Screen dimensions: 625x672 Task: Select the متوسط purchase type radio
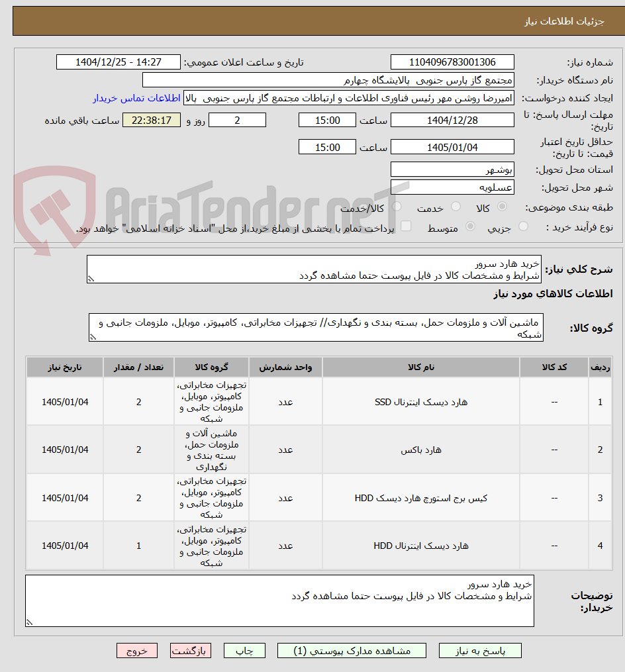(470, 226)
